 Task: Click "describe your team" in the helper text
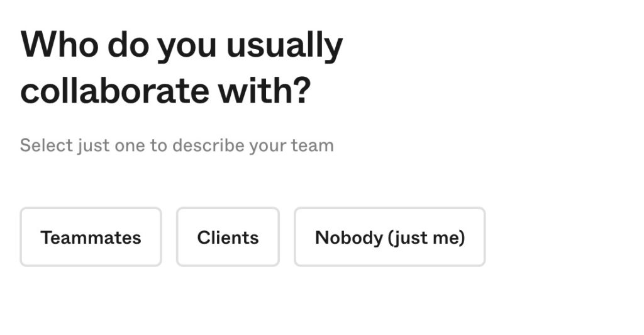[x=253, y=145]
